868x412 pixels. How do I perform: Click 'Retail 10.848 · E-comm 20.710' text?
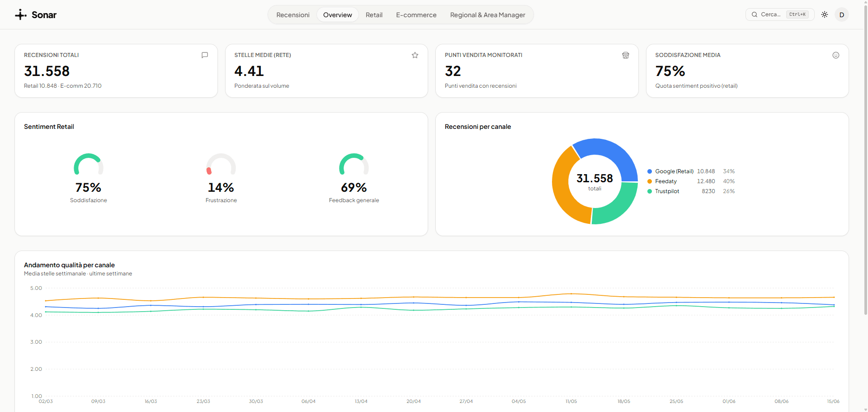click(63, 86)
